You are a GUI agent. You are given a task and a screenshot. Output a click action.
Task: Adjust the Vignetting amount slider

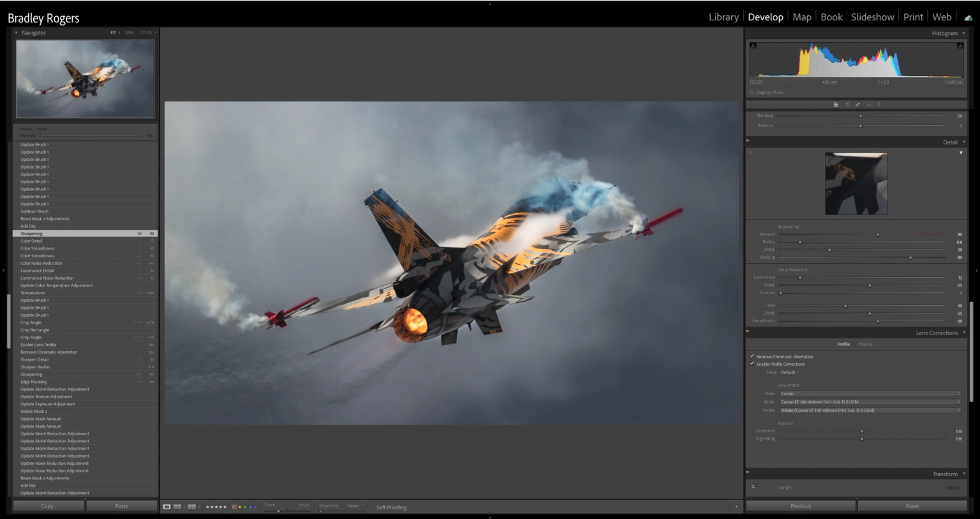(x=861, y=439)
